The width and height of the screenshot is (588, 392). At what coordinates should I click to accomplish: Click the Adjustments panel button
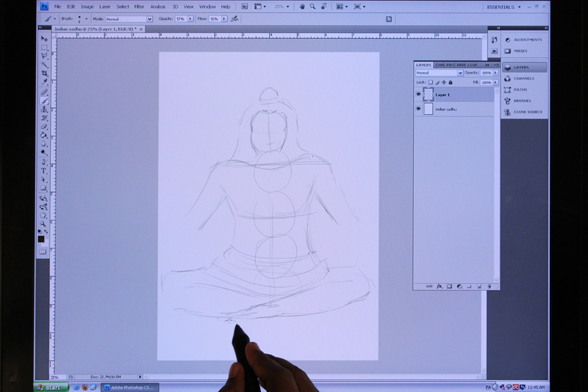[525, 40]
